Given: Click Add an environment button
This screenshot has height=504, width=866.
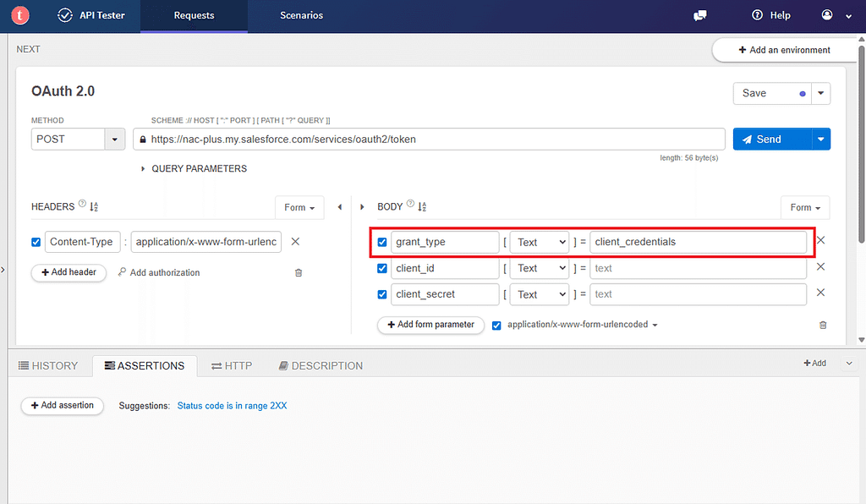Looking at the screenshot, I should coord(784,50).
